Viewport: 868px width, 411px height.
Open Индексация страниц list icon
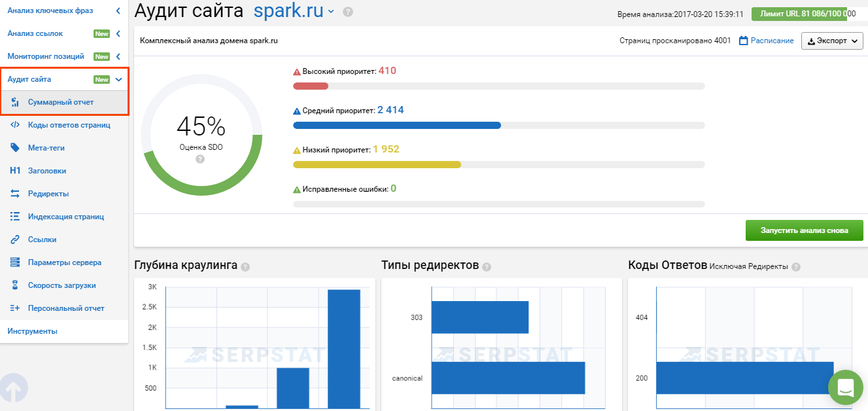14,217
